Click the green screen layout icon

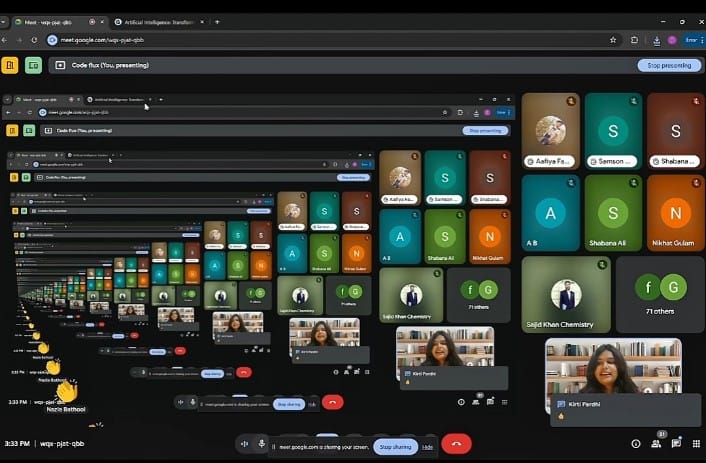pyautogui.click(x=33, y=65)
